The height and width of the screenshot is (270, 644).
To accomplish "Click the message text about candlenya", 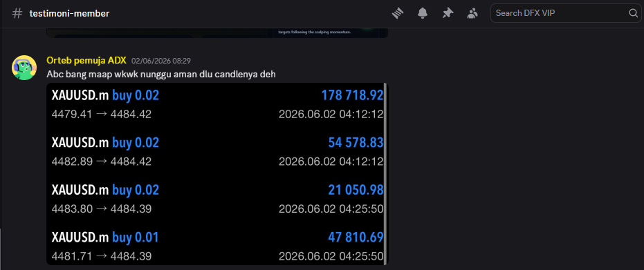I will point(161,75).
